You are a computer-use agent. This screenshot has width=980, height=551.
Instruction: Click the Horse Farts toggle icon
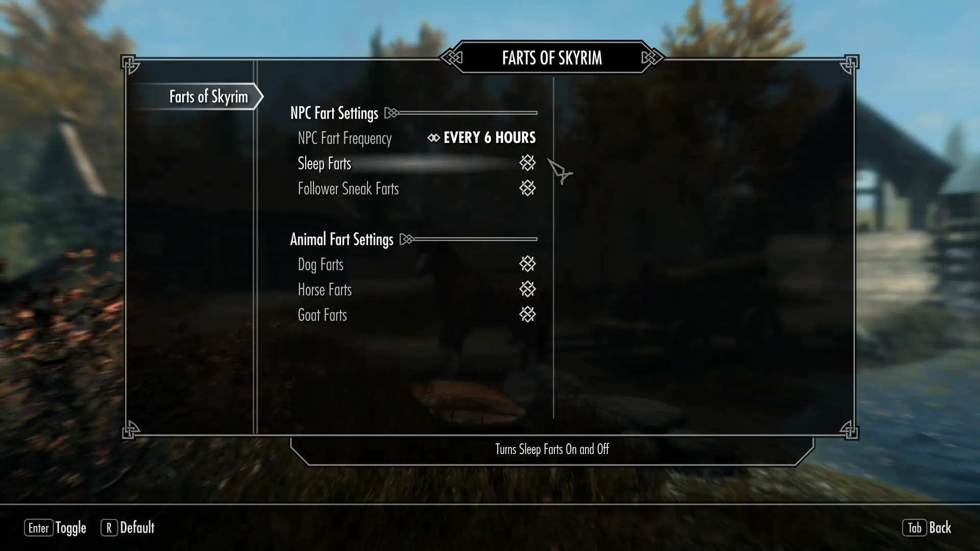pyautogui.click(x=527, y=289)
